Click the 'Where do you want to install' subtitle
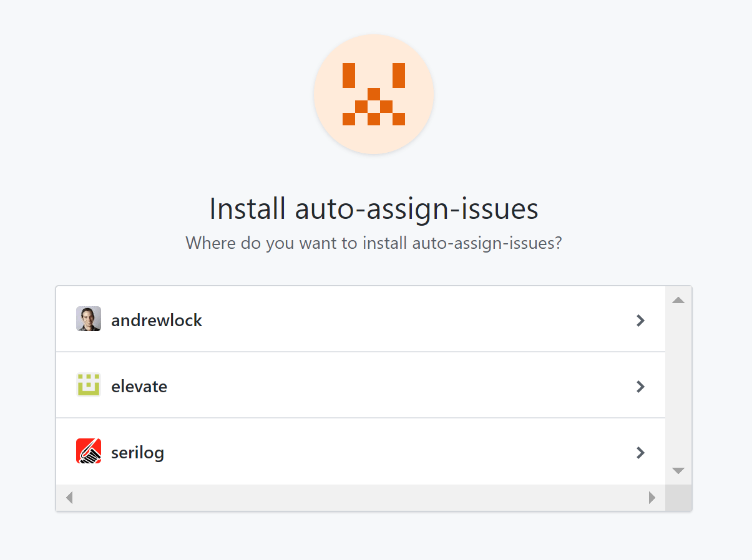The width and height of the screenshot is (752, 560). tap(374, 243)
